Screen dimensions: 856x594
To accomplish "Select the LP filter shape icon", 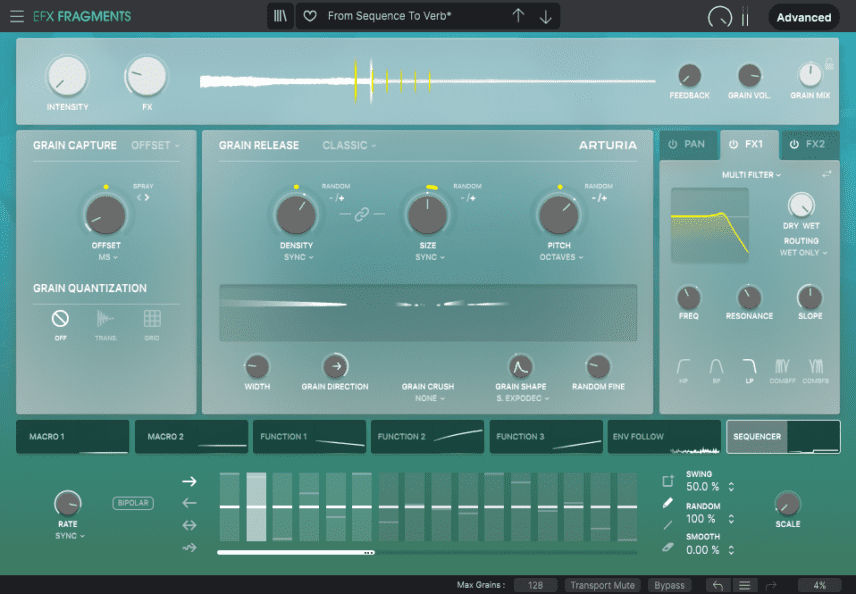I will [750, 366].
